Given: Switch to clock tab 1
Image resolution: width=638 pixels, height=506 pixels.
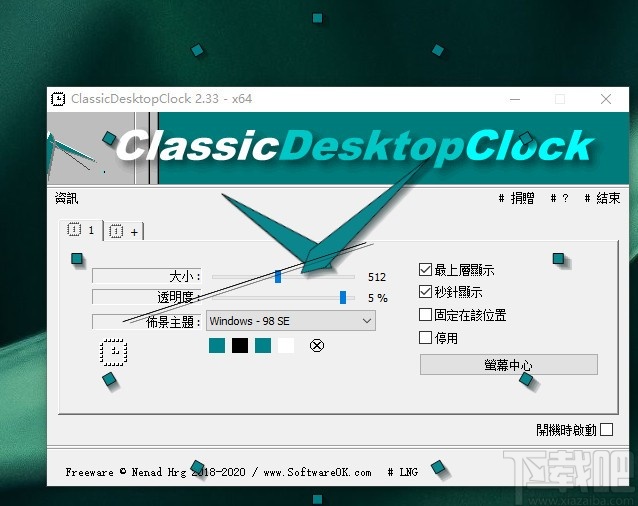Looking at the screenshot, I should (81, 230).
